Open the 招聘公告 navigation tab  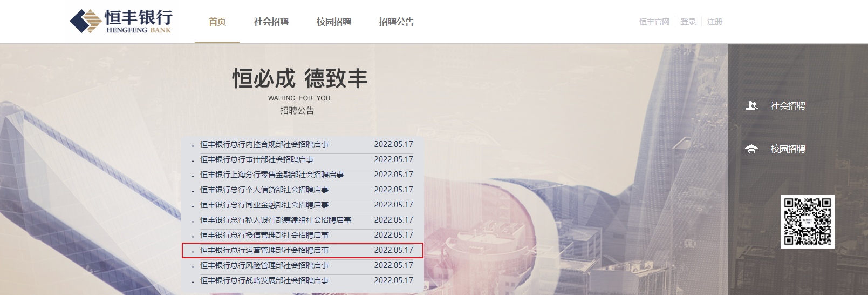397,22
